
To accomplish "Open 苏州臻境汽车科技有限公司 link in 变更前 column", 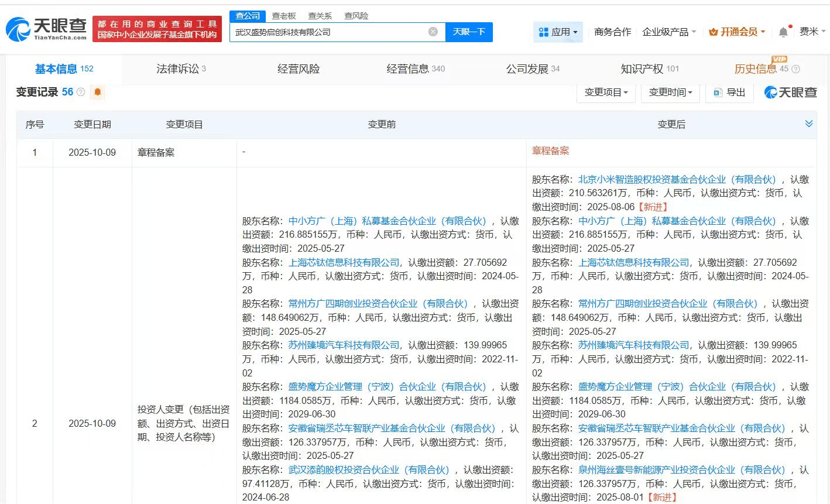I will click(344, 345).
